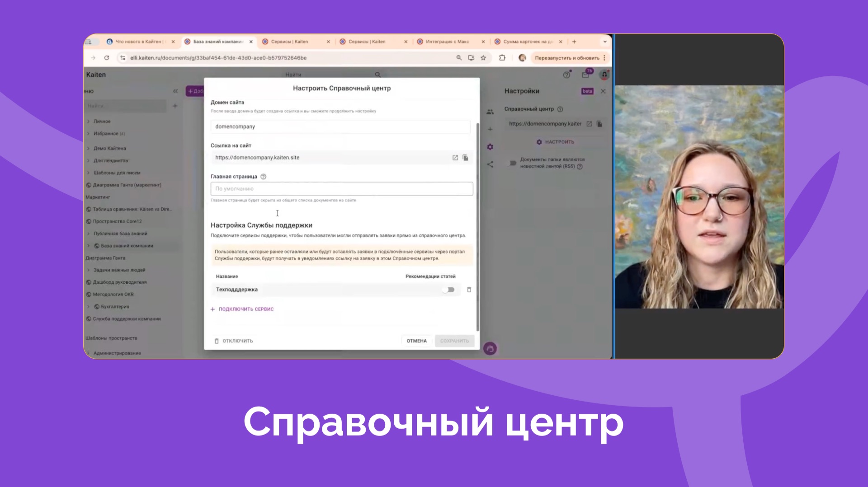Click the sidebar Найти search field
This screenshot has height=487, width=868.
[126, 106]
